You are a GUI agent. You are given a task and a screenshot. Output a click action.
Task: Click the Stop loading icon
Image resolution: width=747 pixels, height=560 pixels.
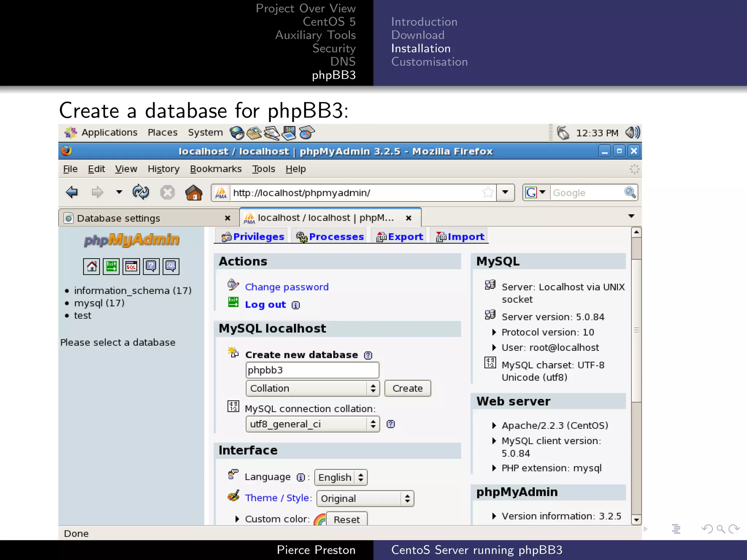pos(167,192)
